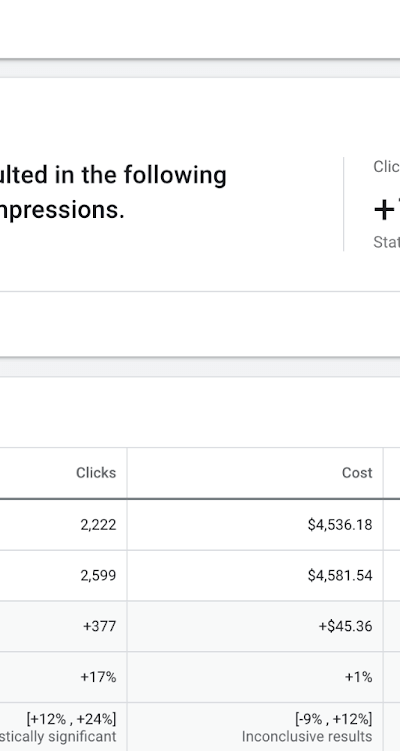The image size is (400, 751).
Task: Click the blank white card below the summary
Action: (200, 324)
